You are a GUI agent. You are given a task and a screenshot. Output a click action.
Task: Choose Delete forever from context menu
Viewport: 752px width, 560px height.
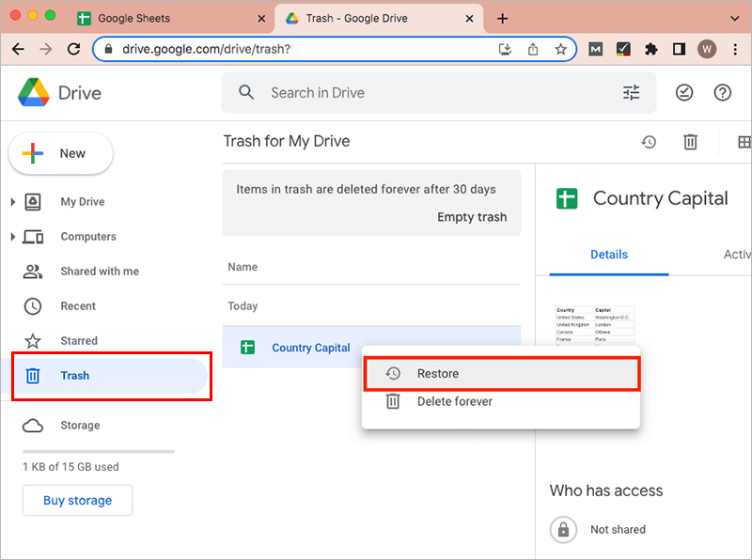point(501,401)
